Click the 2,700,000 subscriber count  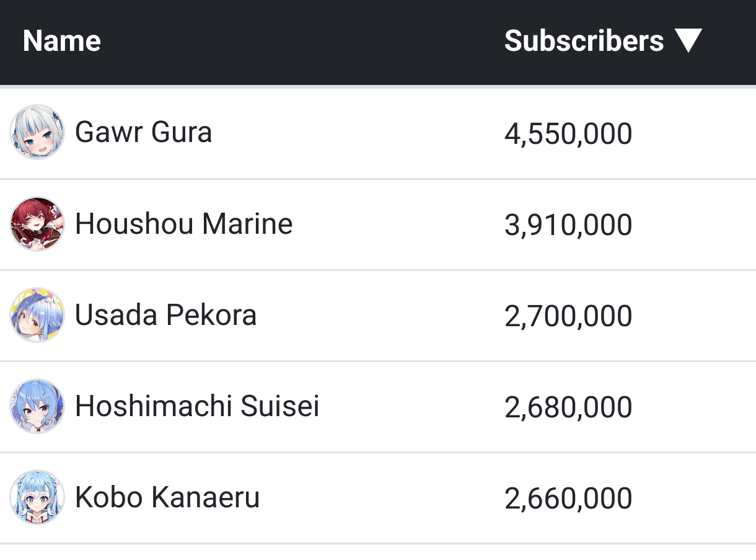click(x=568, y=316)
